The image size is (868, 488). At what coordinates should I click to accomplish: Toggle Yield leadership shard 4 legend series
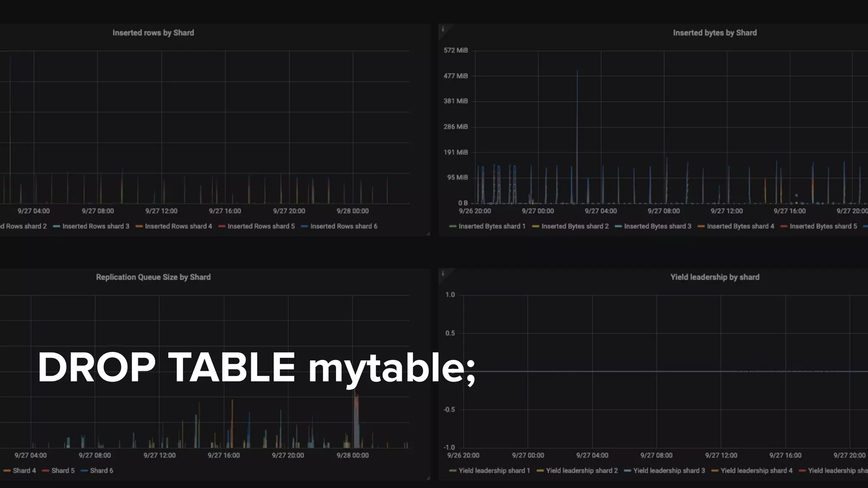[x=757, y=471]
